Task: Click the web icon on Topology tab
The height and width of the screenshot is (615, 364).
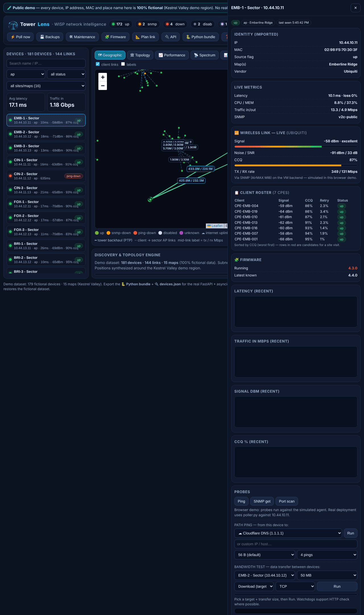Action: 132,55
